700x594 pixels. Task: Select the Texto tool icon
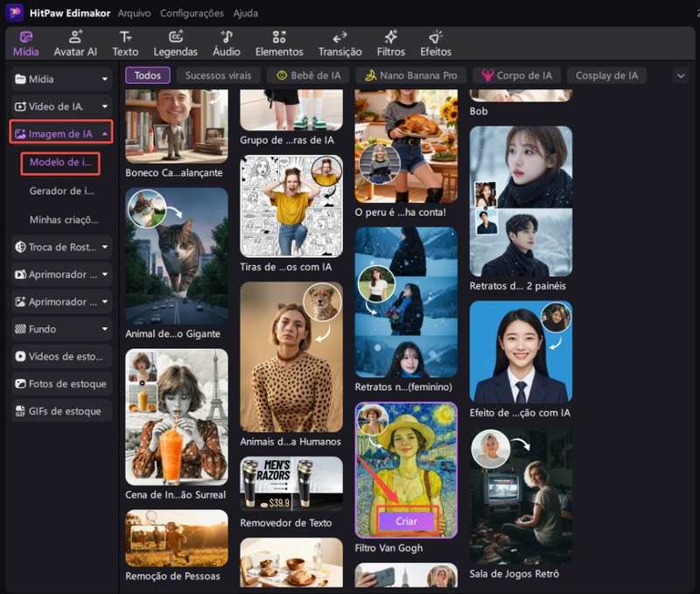pyautogui.click(x=125, y=37)
